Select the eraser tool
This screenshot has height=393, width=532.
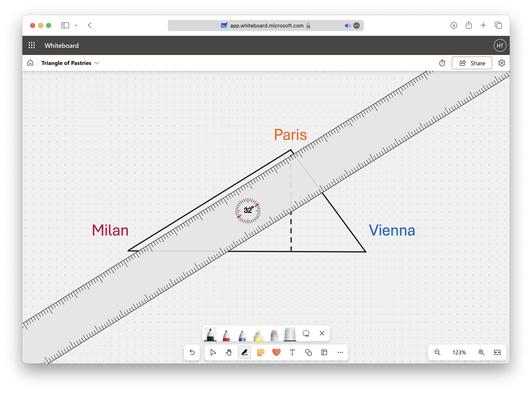tap(274, 333)
